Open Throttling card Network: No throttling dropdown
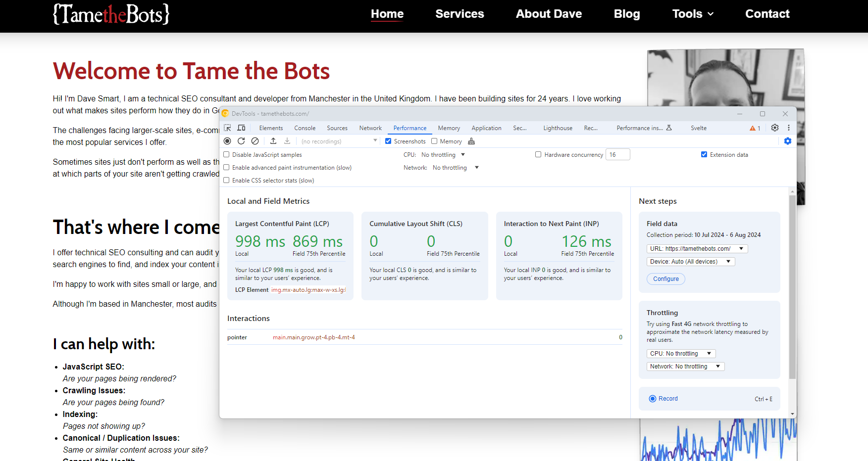The image size is (868, 461). [685, 367]
